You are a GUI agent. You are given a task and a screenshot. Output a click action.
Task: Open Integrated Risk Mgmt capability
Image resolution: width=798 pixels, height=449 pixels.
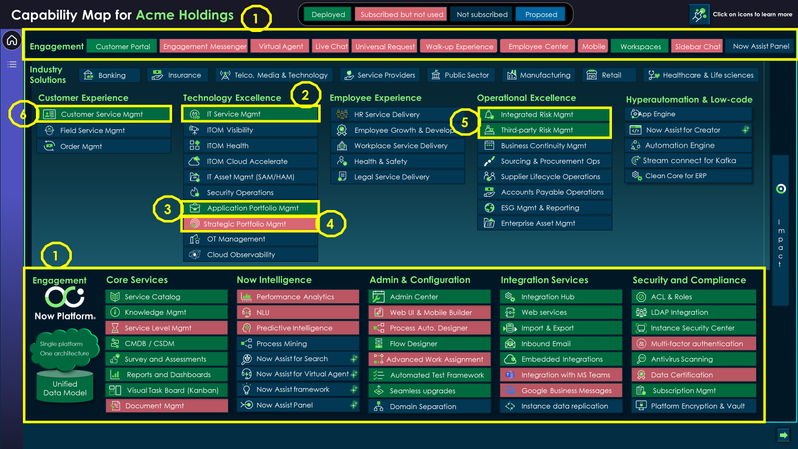545,115
